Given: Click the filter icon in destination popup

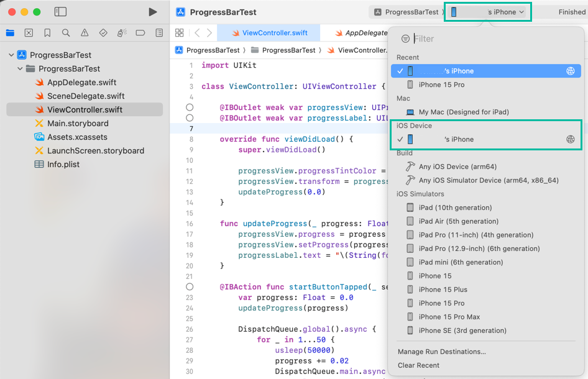Looking at the screenshot, I should point(405,39).
